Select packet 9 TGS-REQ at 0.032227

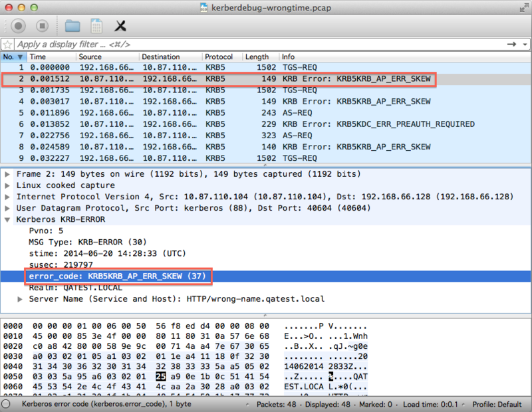pos(265,158)
